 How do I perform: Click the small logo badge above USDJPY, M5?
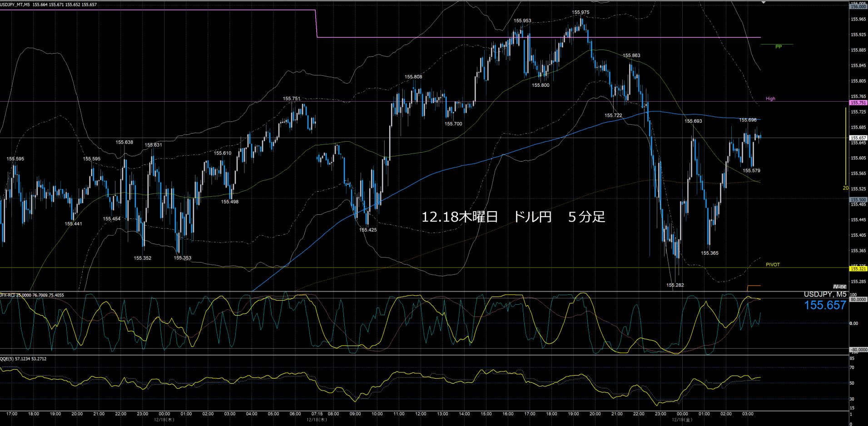pyautogui.click(x=840, y=287)
